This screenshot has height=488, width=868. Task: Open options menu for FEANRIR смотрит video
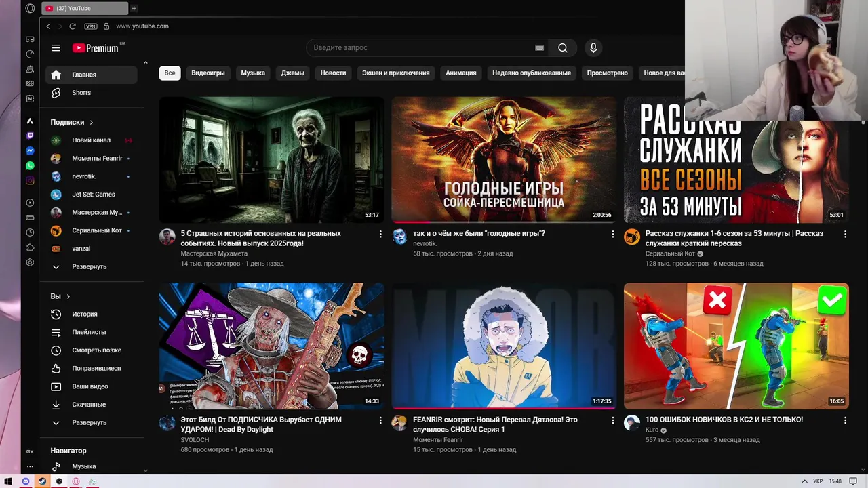coord(612,420)
